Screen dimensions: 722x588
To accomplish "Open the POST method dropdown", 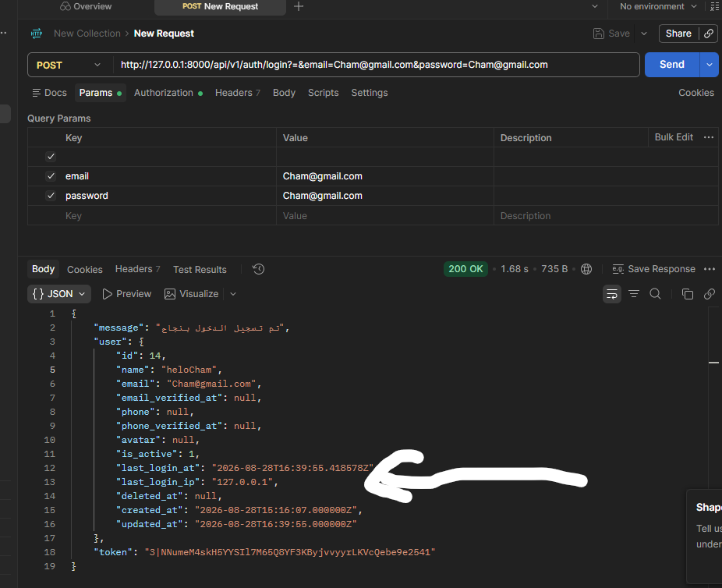I will coord(69,65).
